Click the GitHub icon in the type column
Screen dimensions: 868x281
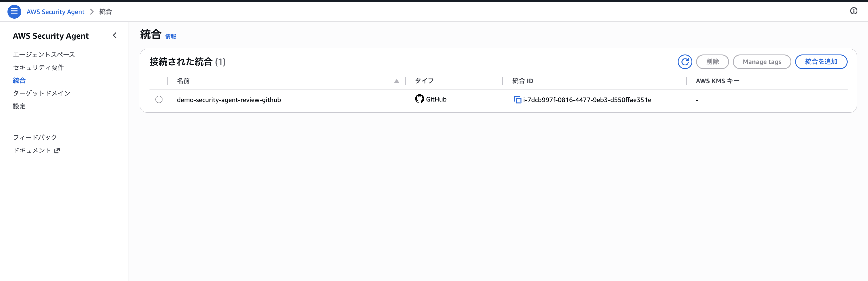tap(419, 99)
